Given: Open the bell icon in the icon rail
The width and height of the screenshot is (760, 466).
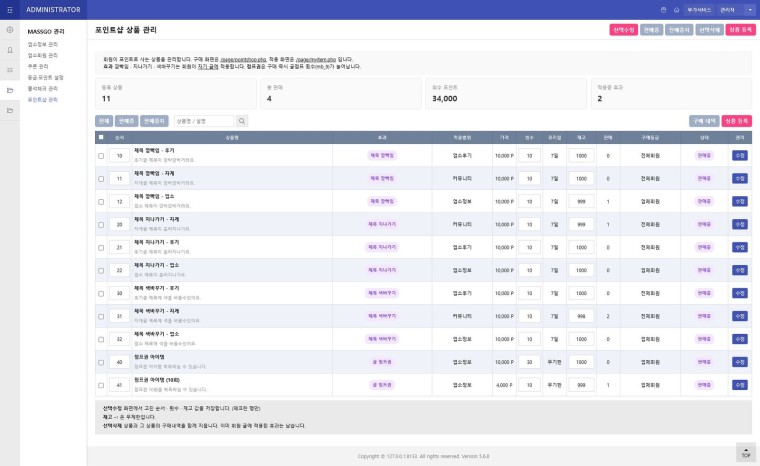Looking at the screenshot, I should pyautogui.click(x=10, y=50).
